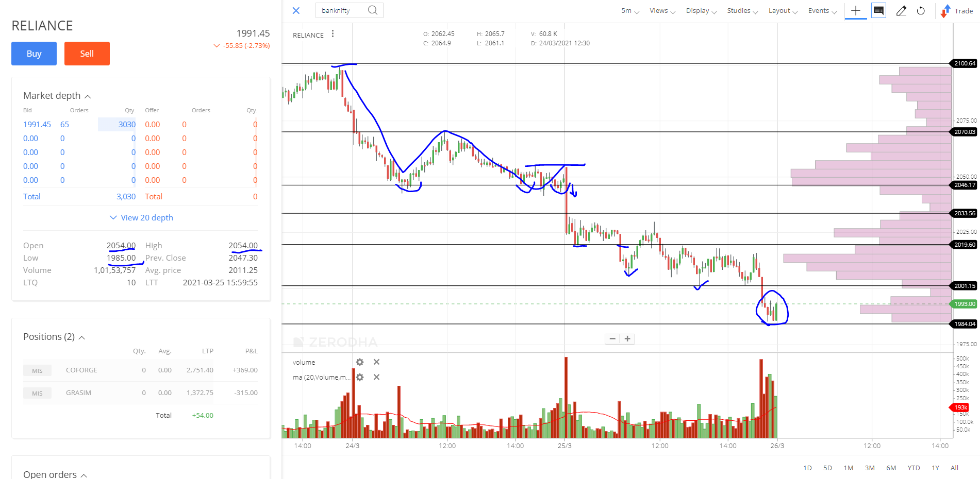This screenshot has height=479, width=980.
Task: Open the Layout menu
Action: 783,11
